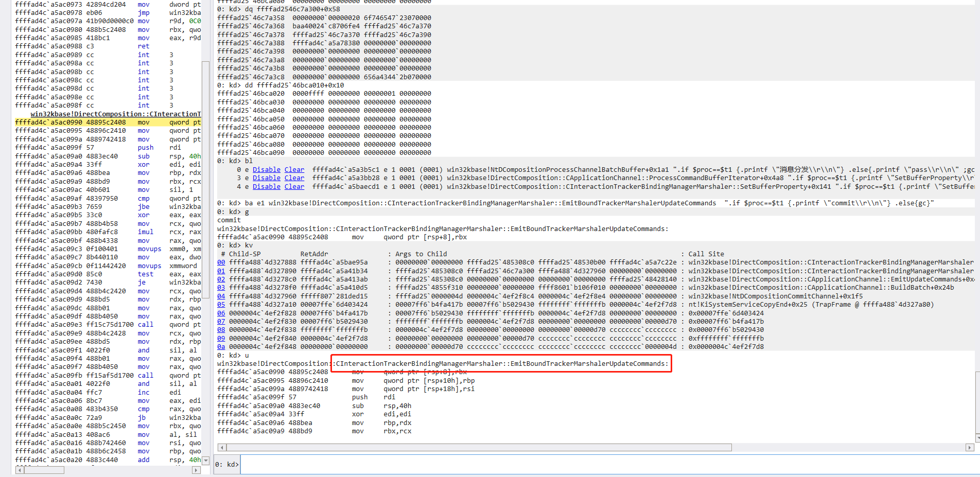The image size is (980, 477).
Task: Click disassembly pane scroll-right arrow
Action: point(196,470)
